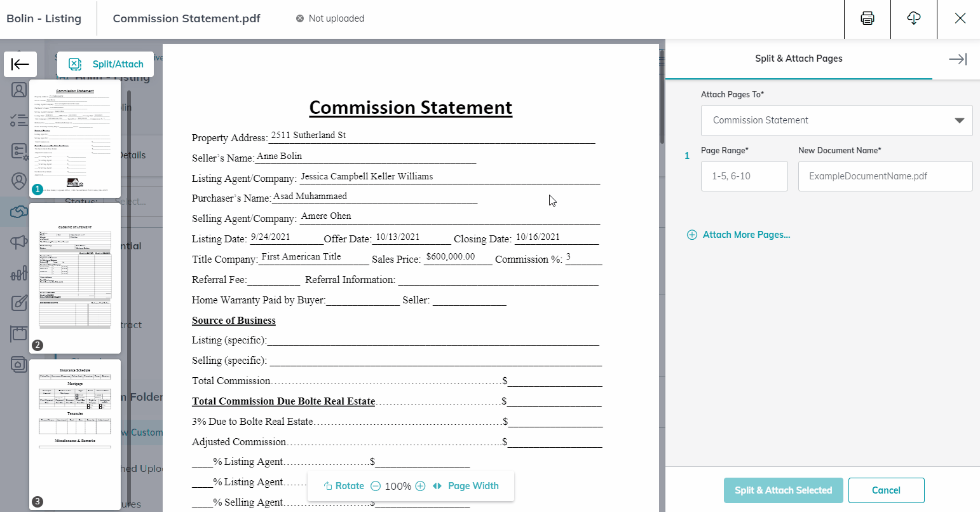Fit document to Page Width
This screenshot has width=980, height=512.
[466, 486]
